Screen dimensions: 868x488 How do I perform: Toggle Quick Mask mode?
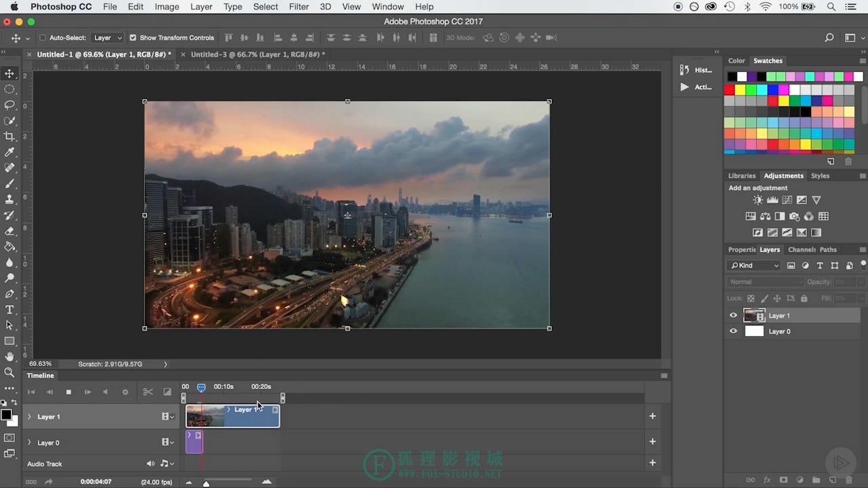click(x=9, y=438)
